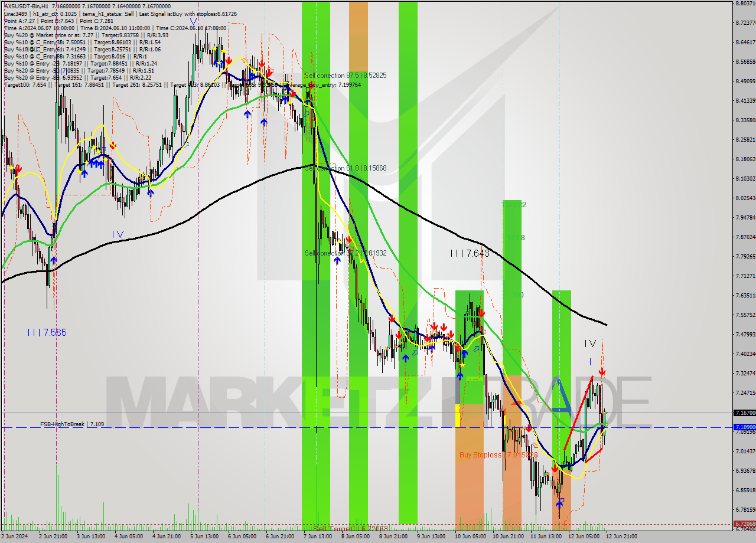This screenshot has width=756, height=543.
Task: Click the Sell correction 38.2 label
Action: tap(346, 253)
